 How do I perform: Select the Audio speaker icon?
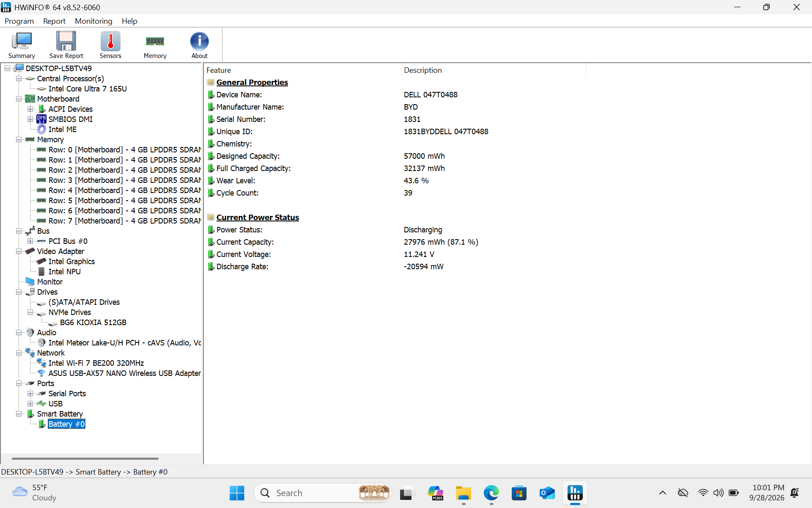(x=30, y=333)
